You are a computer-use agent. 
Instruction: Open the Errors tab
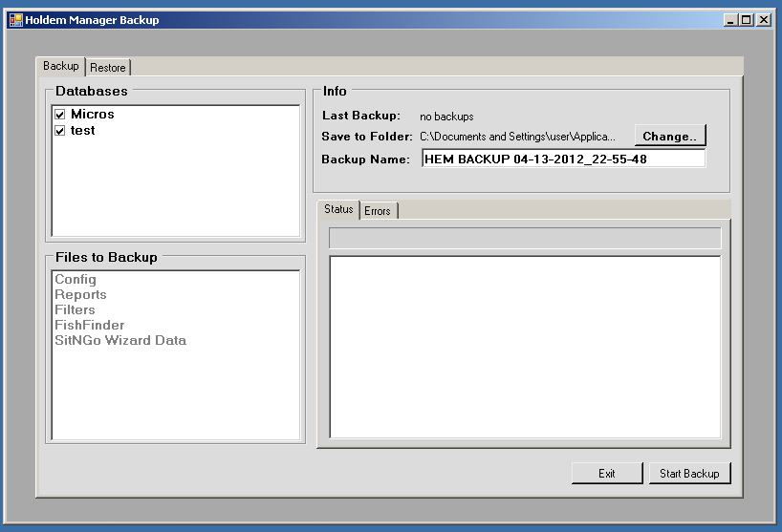pos(378,211)
